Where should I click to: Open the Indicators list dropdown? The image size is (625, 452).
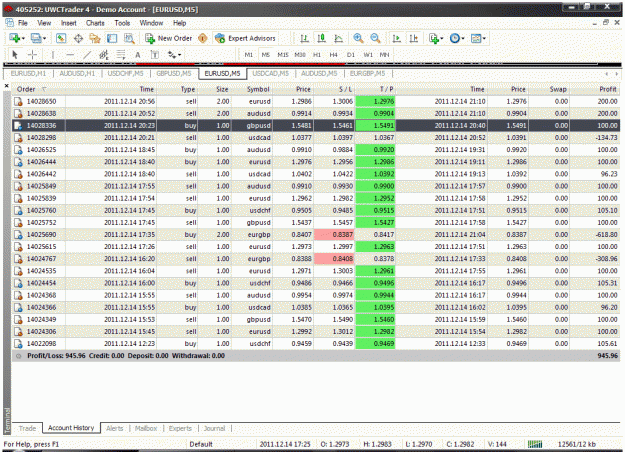(x=436, y=38)
